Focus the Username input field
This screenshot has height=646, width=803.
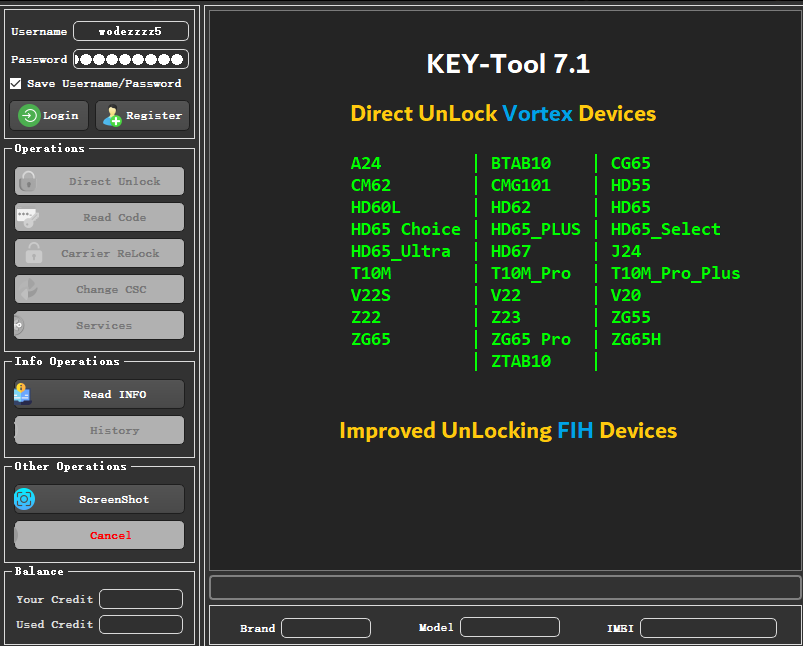131,31
